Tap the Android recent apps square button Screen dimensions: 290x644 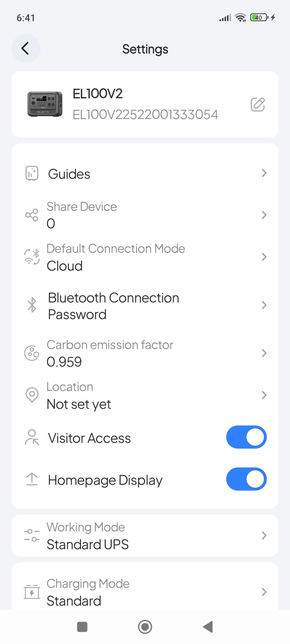pos(82,627)
